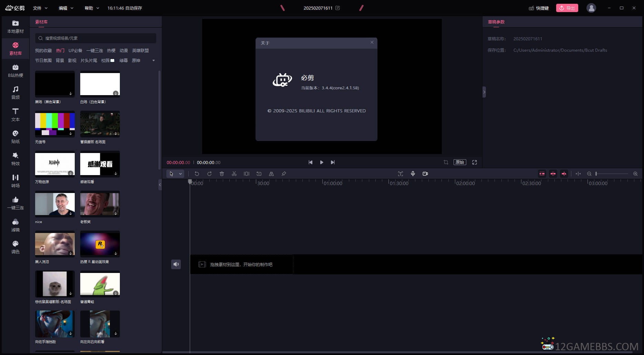Click the edit draft name pencil icon

coord(337,8)
